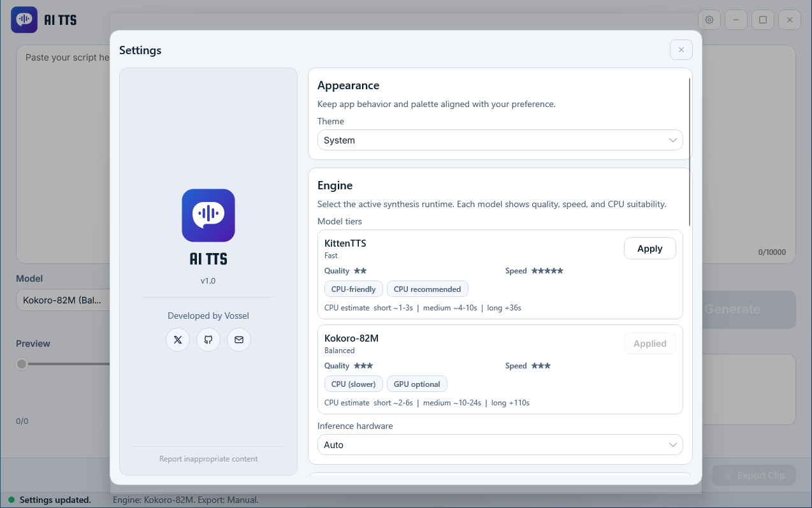Click the v1.0 version label
The width and height of the screenshot is (812, 508).
(208, 280)
